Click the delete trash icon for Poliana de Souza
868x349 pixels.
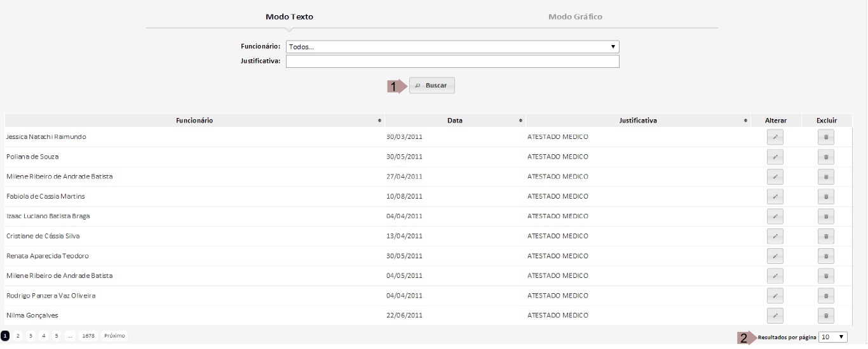click(825, 157)
